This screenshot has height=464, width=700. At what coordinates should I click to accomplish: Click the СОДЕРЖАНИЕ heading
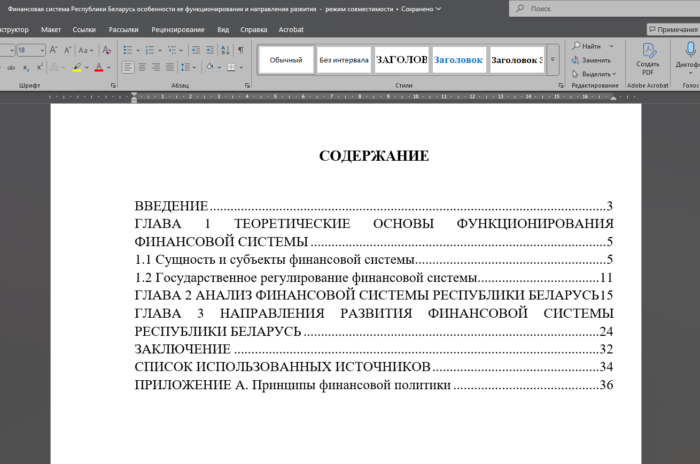(x=374, y=156)
